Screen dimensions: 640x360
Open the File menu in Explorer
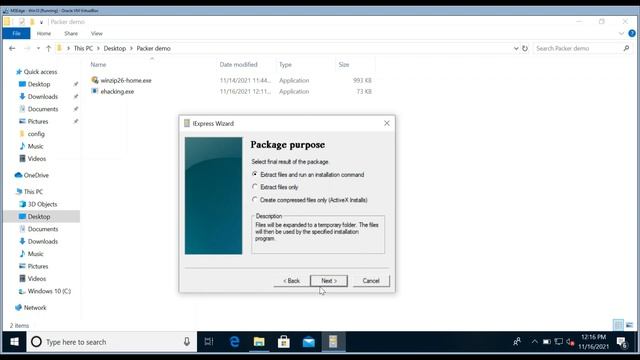click(x=16, y=33)
